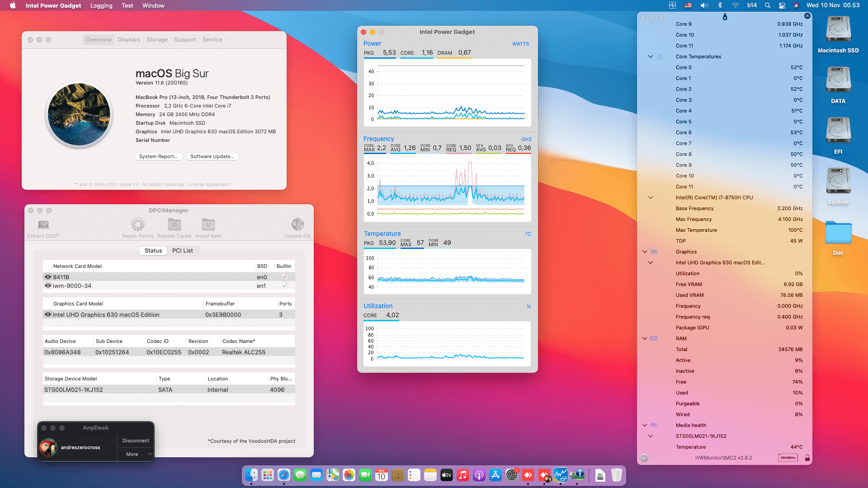Collapse the ST500LM021-1KJ152 disk entry
The height and width of the screenshot is (488, 868).
point(651,436)
